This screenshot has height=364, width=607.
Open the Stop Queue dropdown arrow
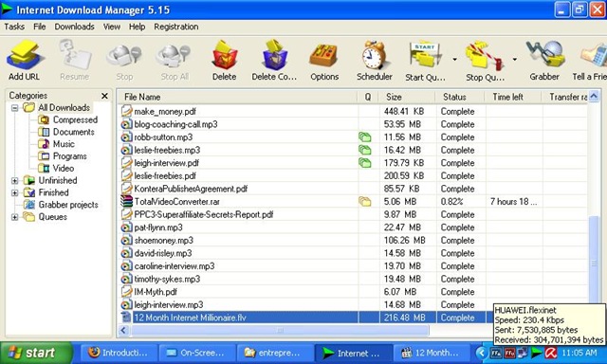pos(514,59)
